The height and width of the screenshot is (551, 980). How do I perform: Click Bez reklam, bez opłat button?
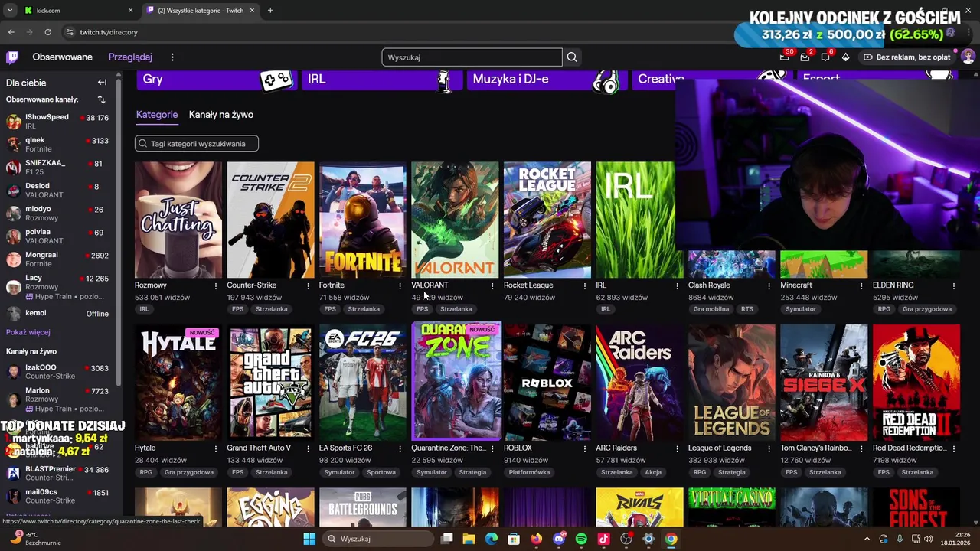(906, 57)
